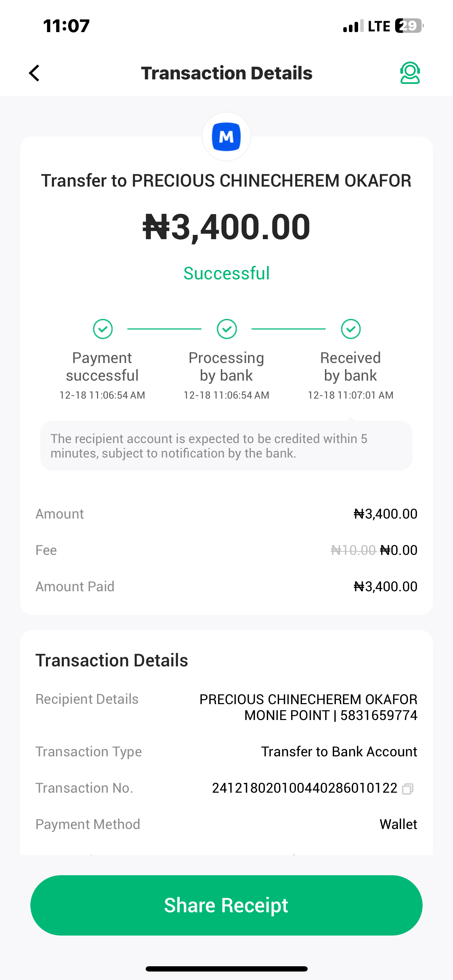Tap the home indicator bar at bottom
The image size is (453, 980).
click(227, 969)
